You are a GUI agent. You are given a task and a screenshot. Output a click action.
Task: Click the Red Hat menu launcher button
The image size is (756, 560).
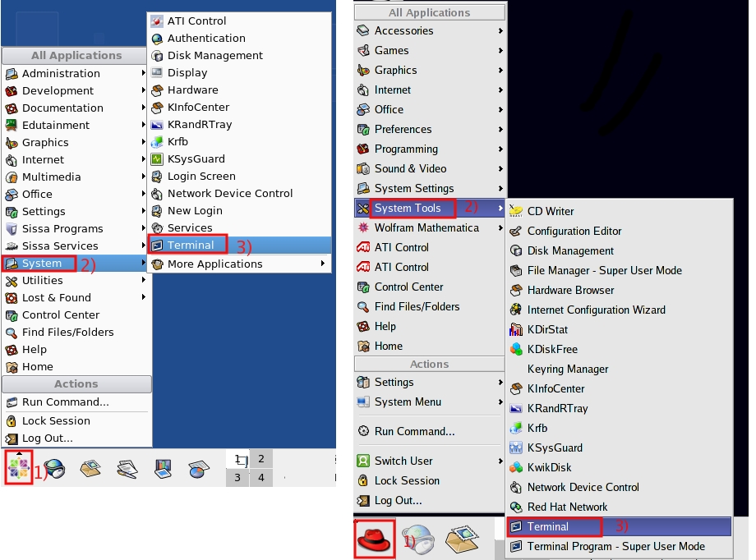pyautogui.click(x=375, y=539)
